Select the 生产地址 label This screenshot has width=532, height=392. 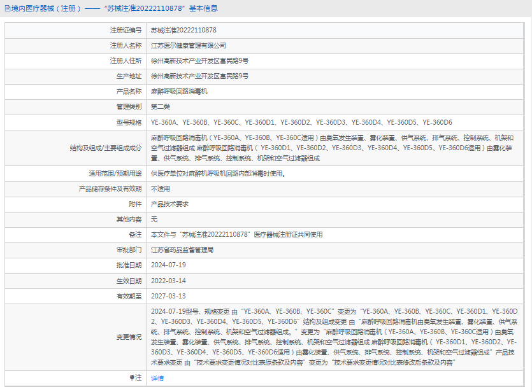[x=129, y=76]
